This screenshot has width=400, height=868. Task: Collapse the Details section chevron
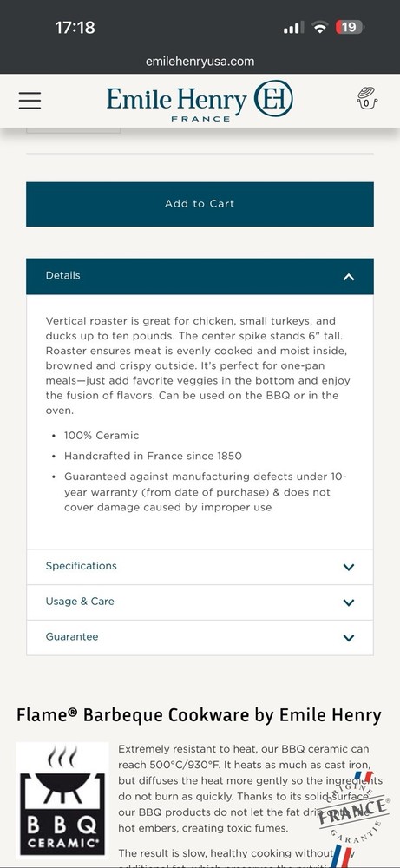(x=349, y=277)
